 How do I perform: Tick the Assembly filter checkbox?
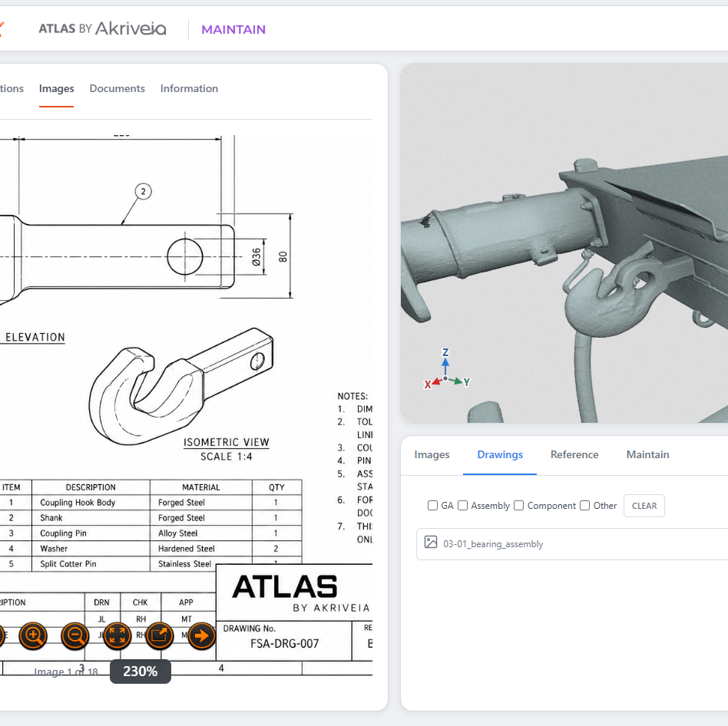pyautogui.click(x=462, y=505)
